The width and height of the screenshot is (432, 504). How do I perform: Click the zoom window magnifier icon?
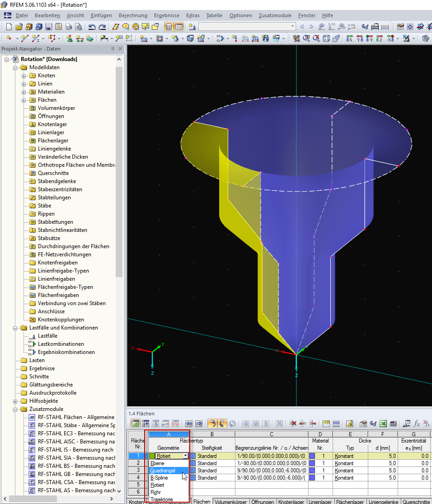306,38
